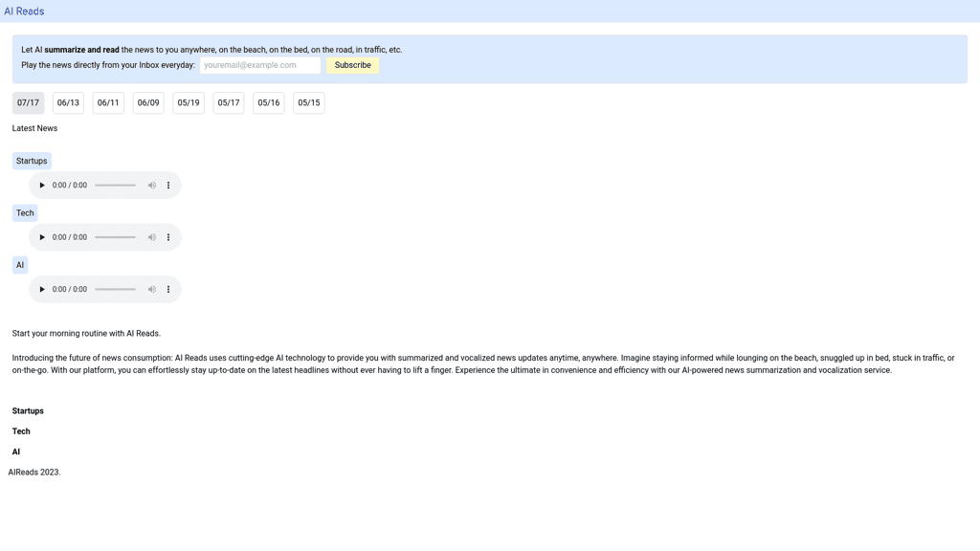Click the Startups category label
This screenshot has height=551, width=980.
click(32, 161)
